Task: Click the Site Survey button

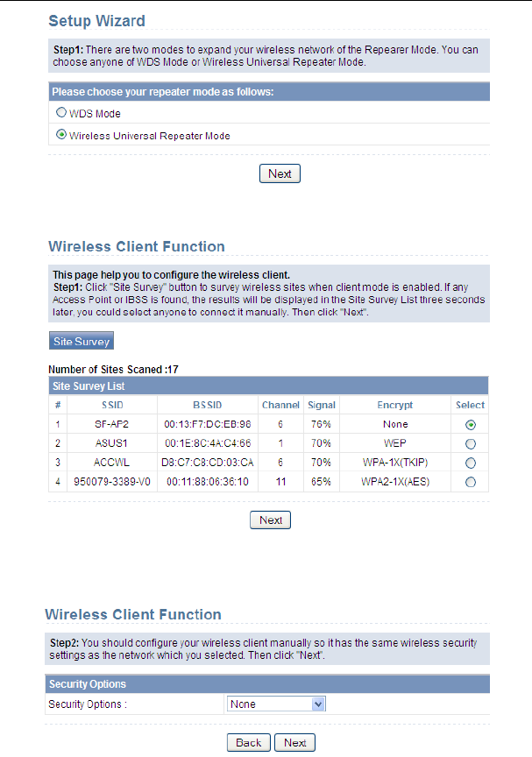Action: 82,341
